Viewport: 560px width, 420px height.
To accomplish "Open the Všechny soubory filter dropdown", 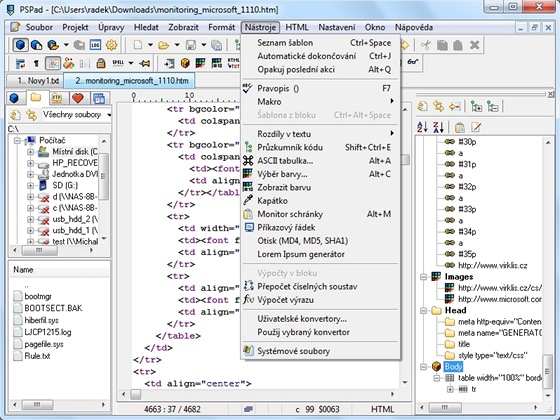I will coord(109,115).
